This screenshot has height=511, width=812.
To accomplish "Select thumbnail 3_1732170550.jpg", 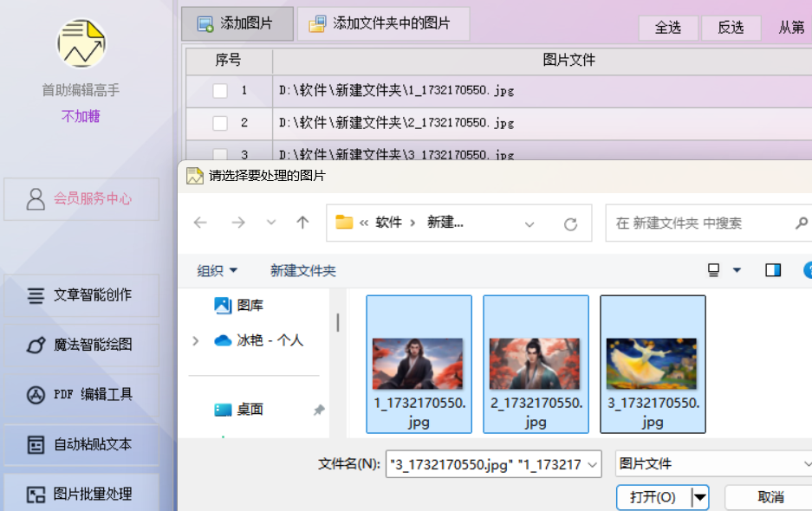I will point(653,364).
